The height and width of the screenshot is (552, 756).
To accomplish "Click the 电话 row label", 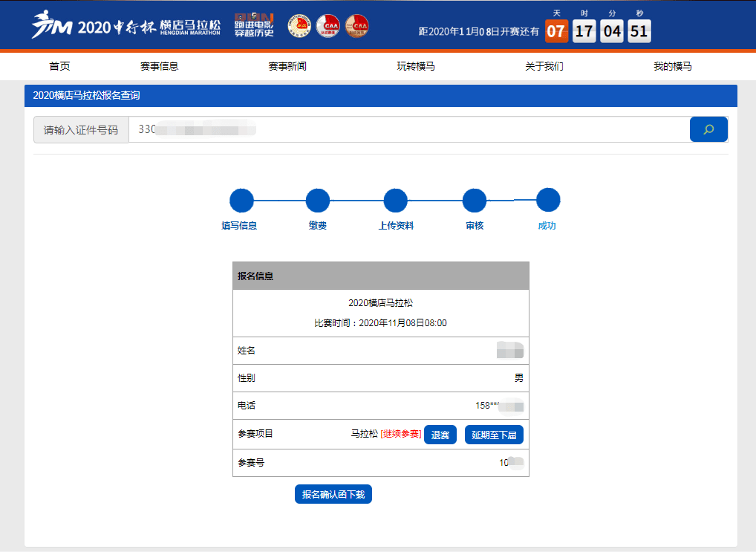I will click(247, 406).
